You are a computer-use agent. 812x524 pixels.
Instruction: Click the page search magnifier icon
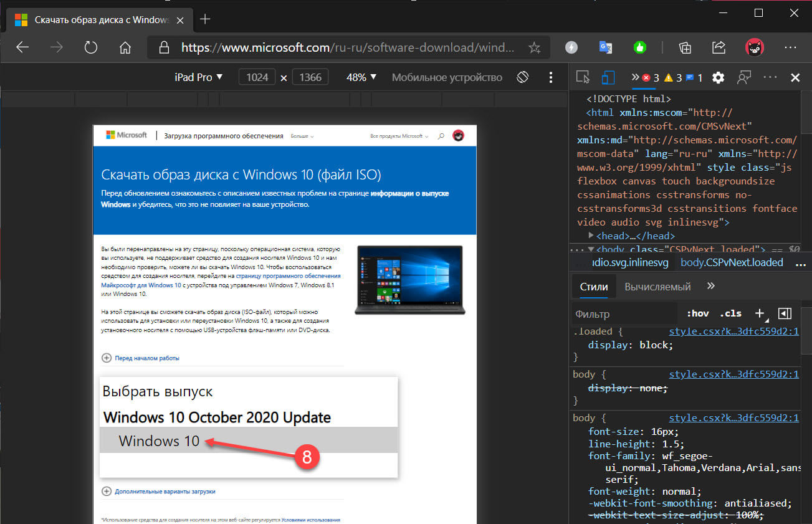[441, 135]
